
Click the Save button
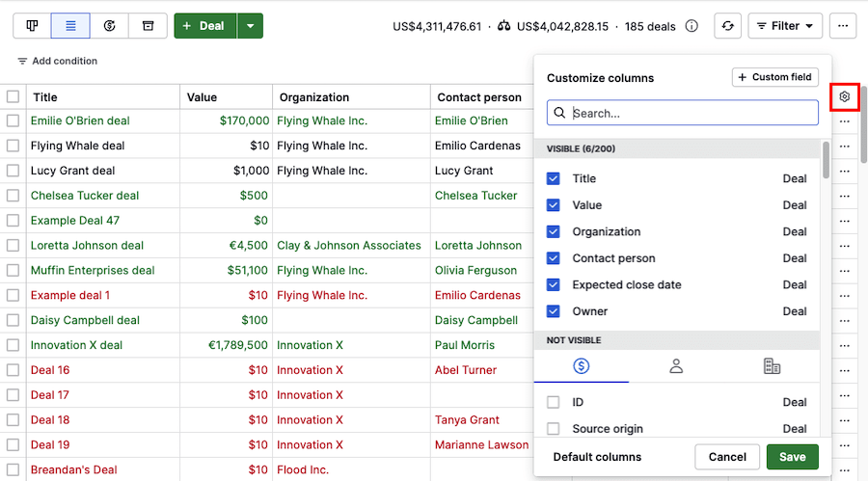coord(792,457)
